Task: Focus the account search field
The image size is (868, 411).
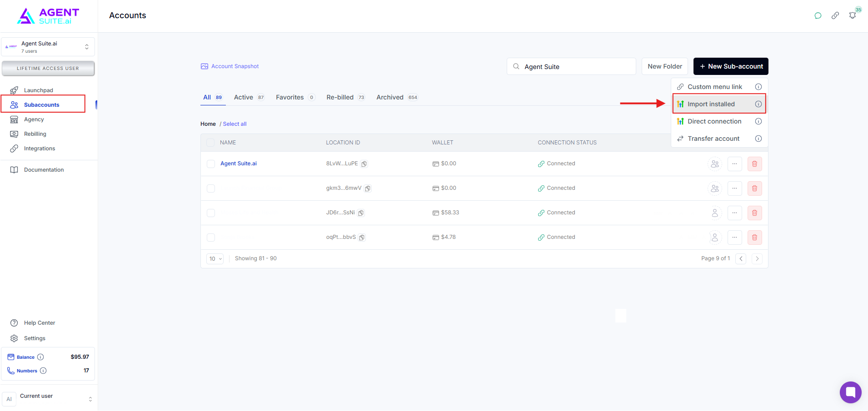Action: point(571,66)
